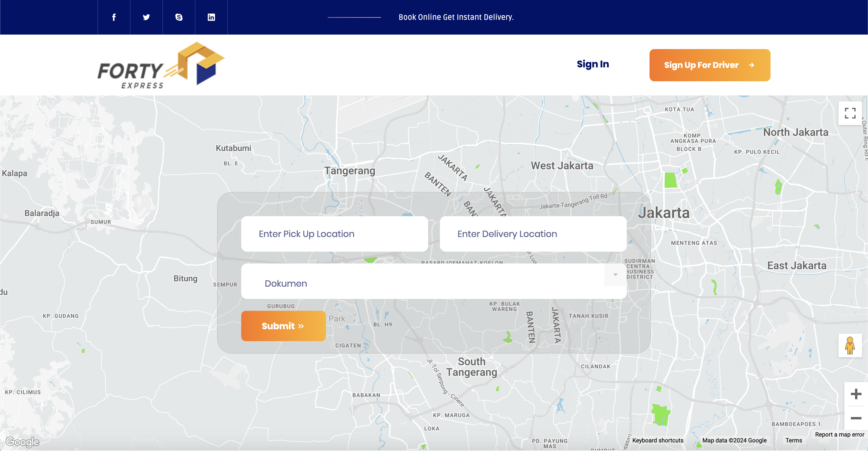The image size is (868, 451).
Task: Open the Facebook social icon
Action: [x=114, y=17]
